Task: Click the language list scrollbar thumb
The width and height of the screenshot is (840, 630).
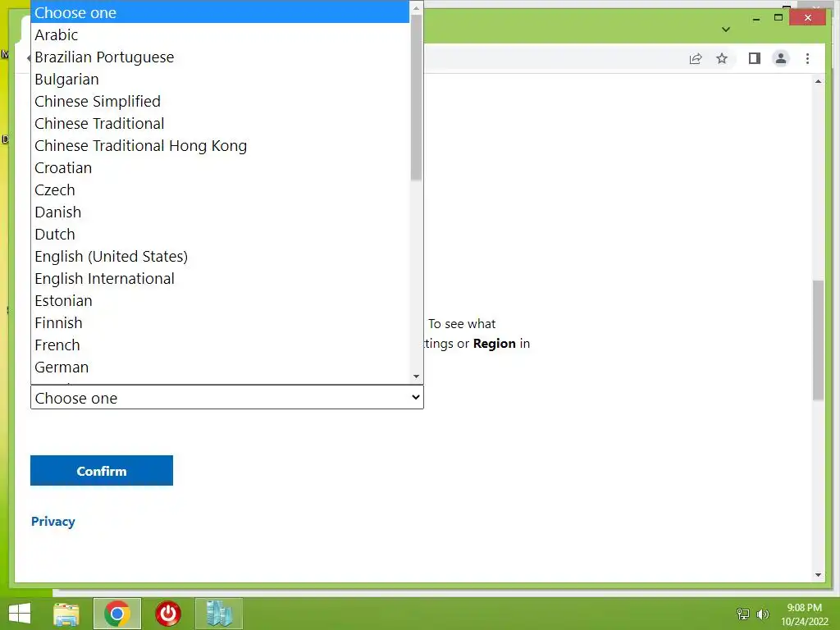Action: pos(416,98)
